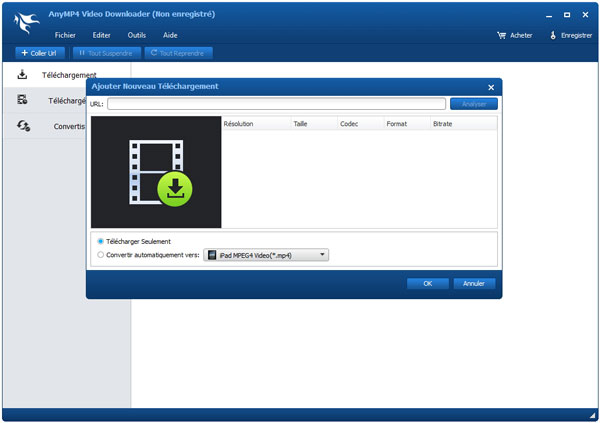The width and height of the screenshot is (600, 423).
Task: Click the film download placeholder thumbnail
Action: [x=156, y=172]
